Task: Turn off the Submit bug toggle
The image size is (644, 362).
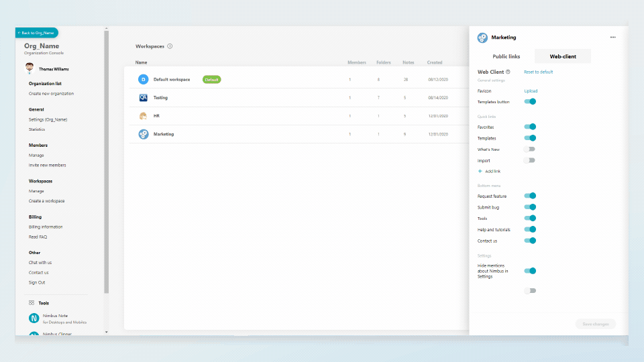Action: 530,207
